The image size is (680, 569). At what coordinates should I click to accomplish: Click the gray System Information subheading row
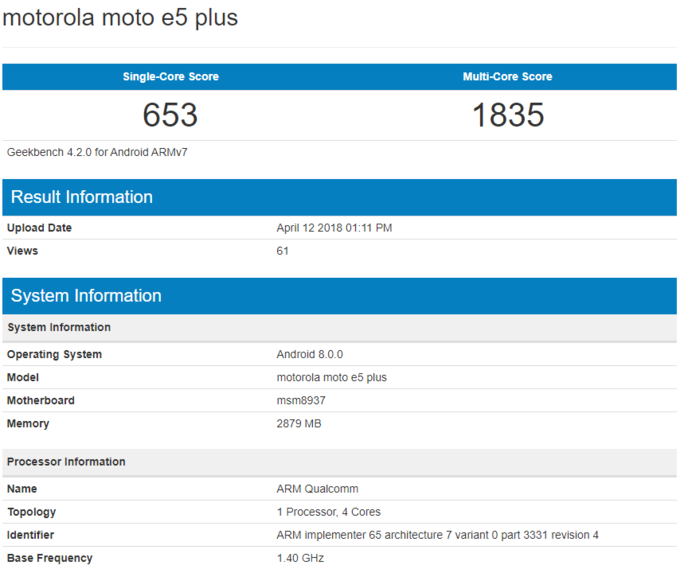point(59,328)
